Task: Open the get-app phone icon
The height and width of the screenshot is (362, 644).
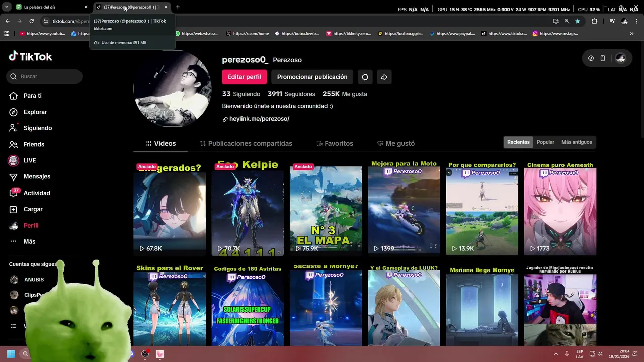Action: pos(603,58)
